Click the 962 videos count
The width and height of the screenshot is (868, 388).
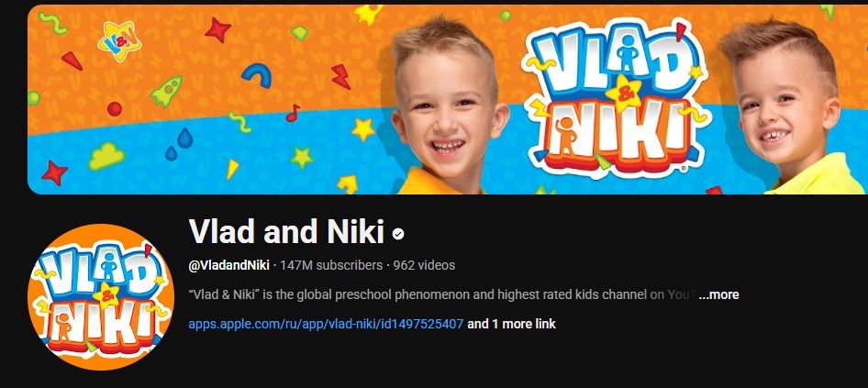(424, 265)
